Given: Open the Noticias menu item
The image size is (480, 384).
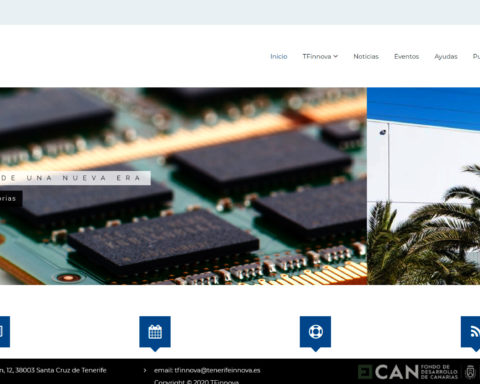Looking at the screenshot, I should point(366,56).
